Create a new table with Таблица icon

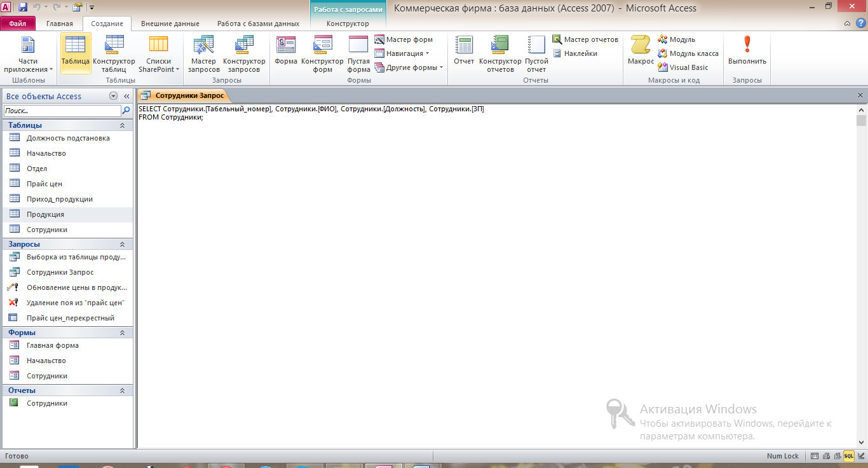76,53
